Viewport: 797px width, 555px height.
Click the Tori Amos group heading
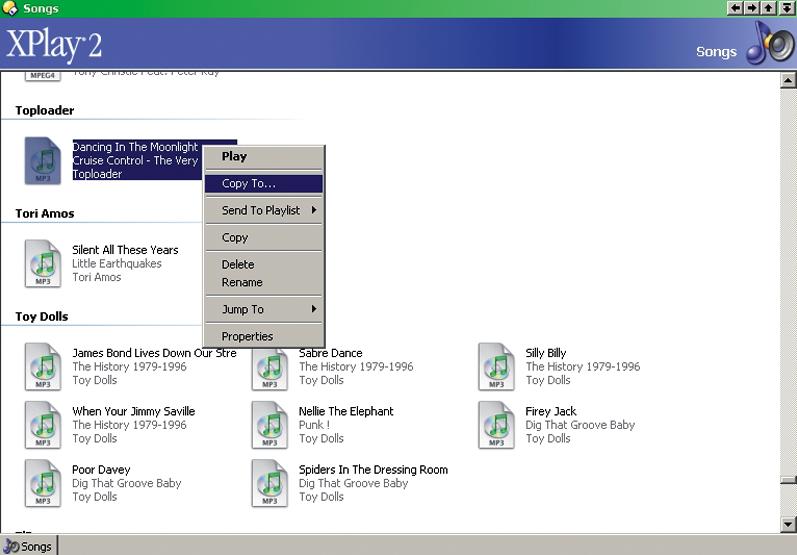click(45, 213)
